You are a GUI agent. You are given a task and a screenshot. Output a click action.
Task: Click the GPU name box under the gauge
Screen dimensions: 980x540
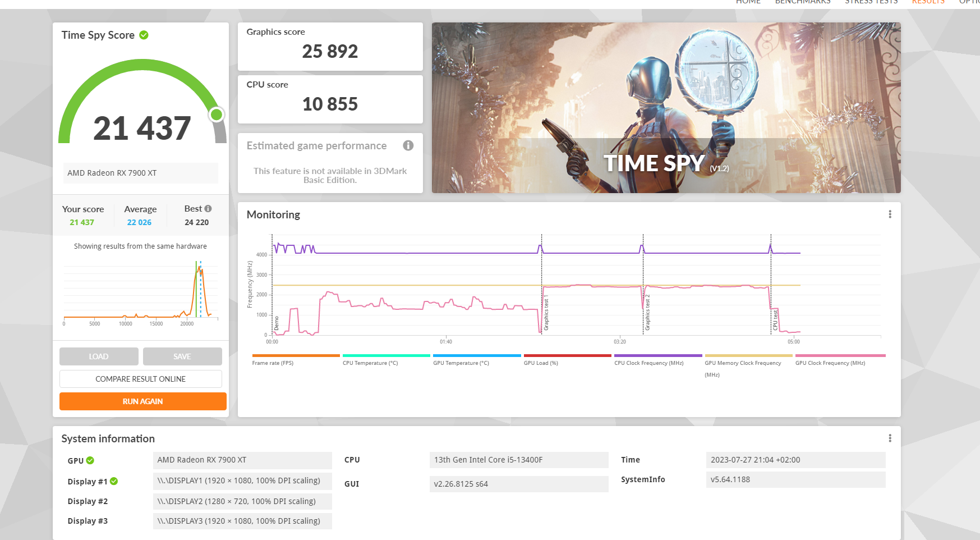click(141, 173)
